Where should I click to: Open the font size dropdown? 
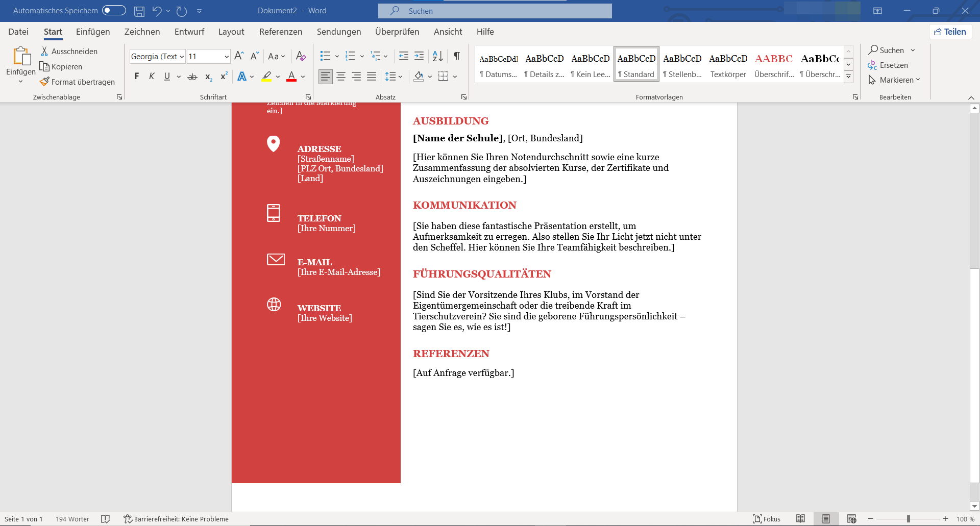point(227,57)
